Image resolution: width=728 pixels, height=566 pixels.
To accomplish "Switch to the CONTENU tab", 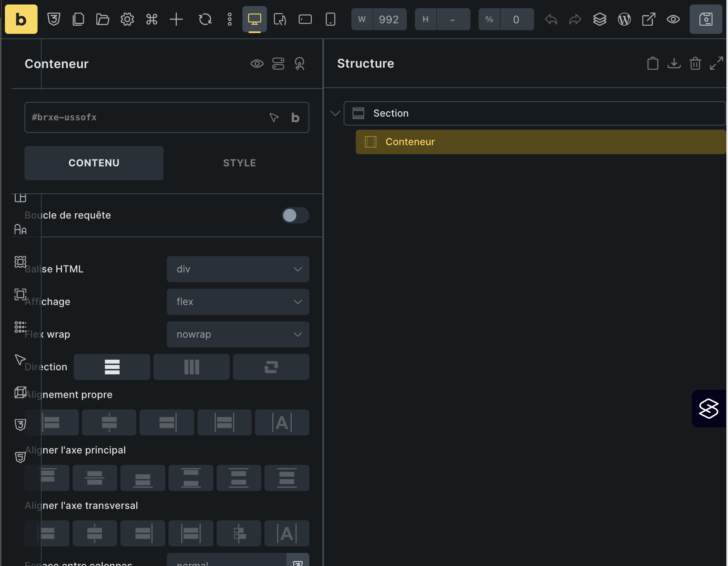I will (x=94, y=163).
